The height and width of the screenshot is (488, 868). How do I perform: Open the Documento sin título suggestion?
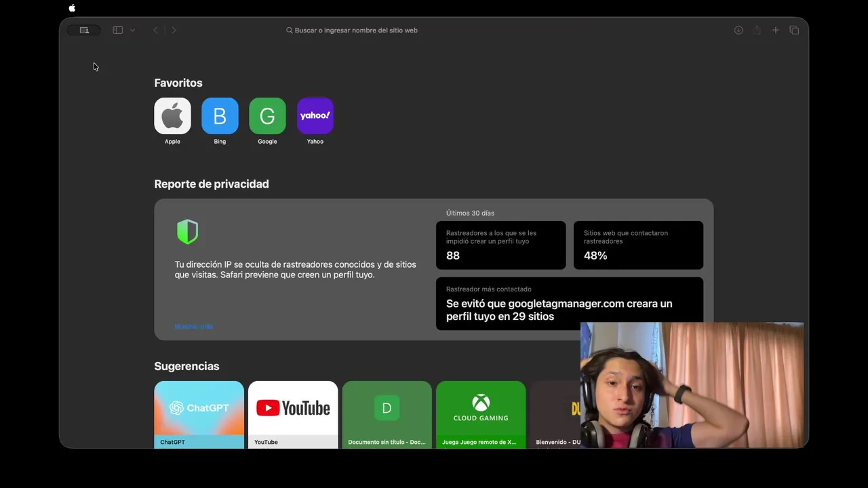pos(387,414)
